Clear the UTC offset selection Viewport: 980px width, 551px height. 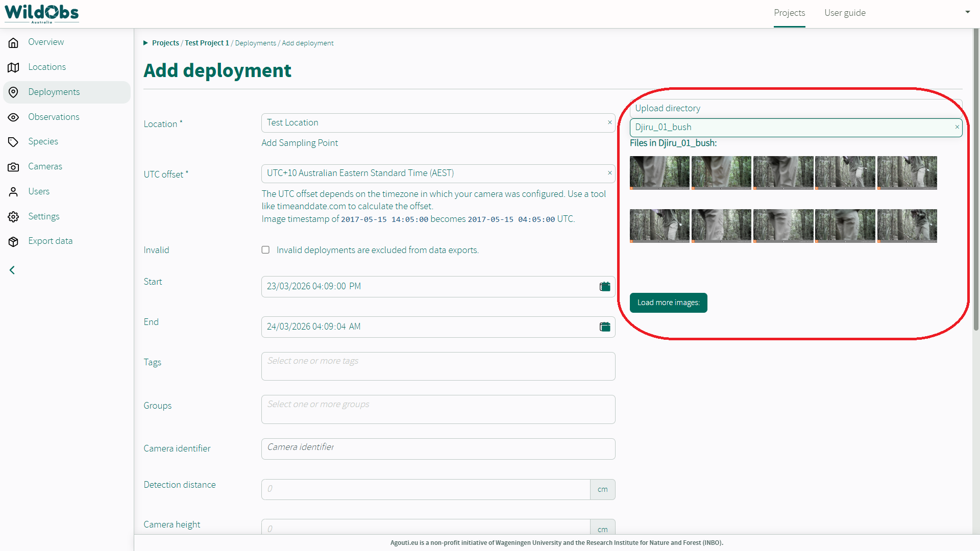pyautogui.click(x=609, y=173)
